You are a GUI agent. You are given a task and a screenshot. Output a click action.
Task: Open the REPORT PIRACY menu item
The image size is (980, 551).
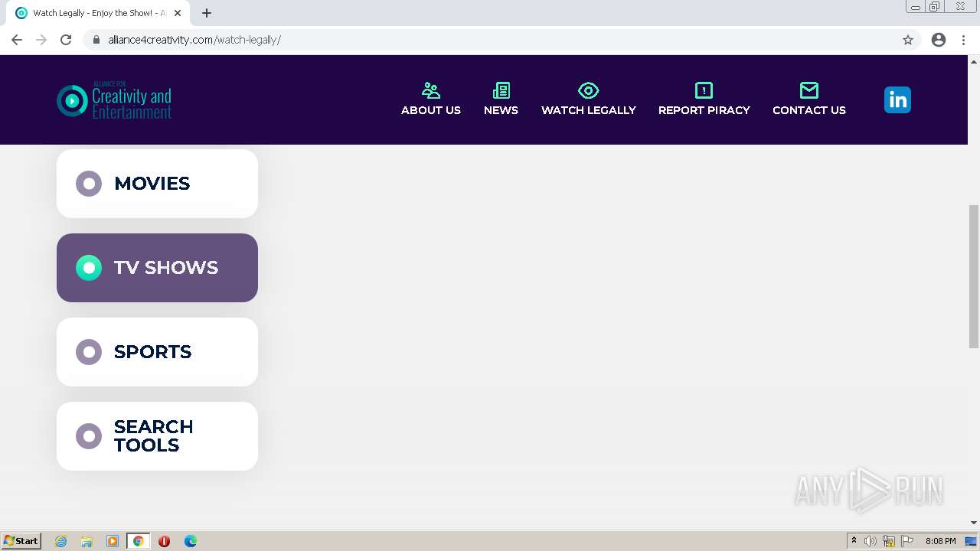click(x=704, y=110)
